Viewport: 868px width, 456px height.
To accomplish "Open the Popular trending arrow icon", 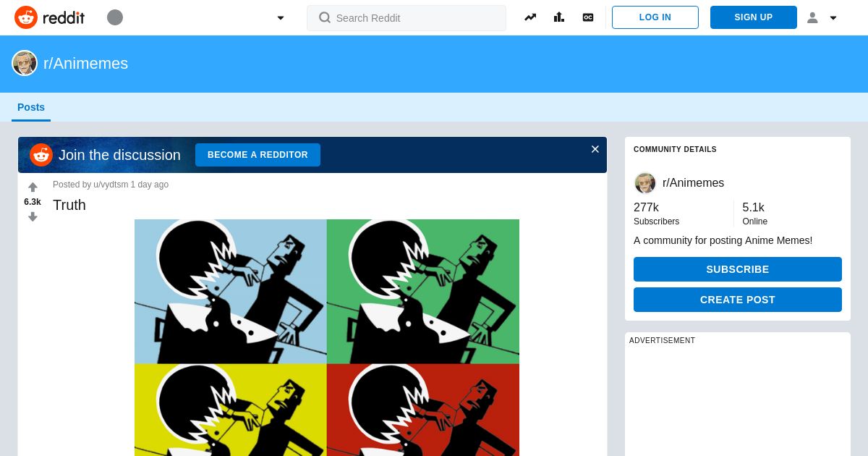I will coord(530,17).
